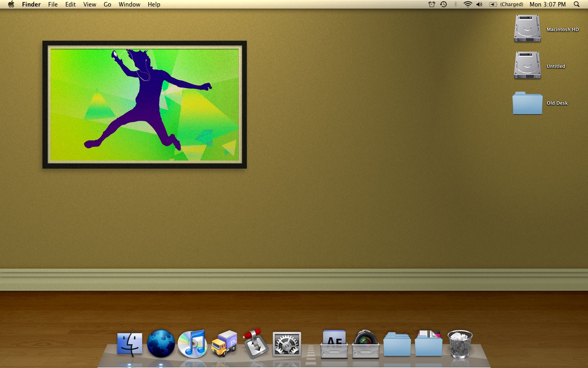Select the Macintosh HD drive icon
This screenshot has width=588, height=368.
[x=527, y=29]
